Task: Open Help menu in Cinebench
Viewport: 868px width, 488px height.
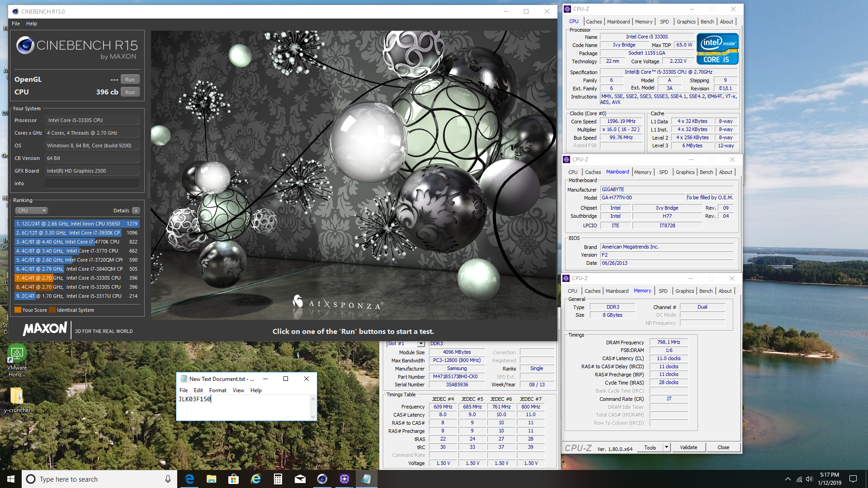Action: pos(32,23)
